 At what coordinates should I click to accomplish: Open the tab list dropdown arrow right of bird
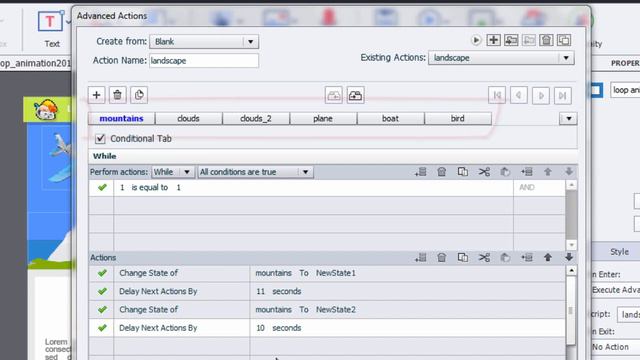(x=569, y=119)
